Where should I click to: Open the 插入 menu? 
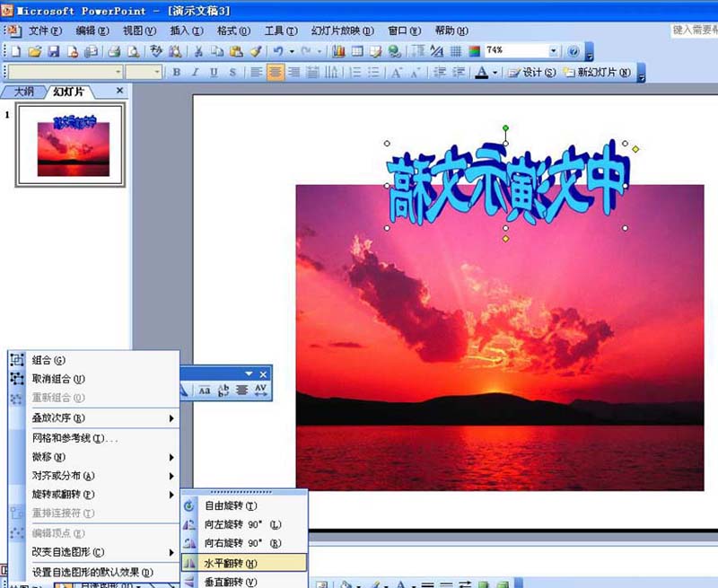187,31
